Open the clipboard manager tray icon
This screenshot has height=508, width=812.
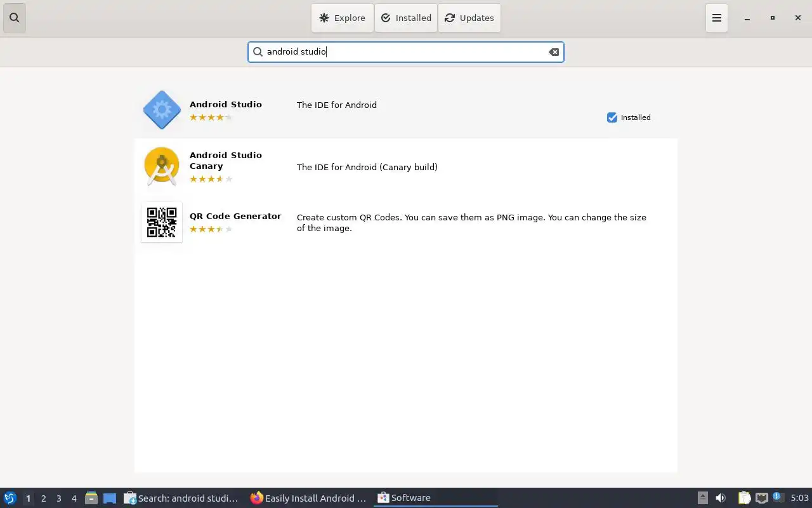(744, 498)
